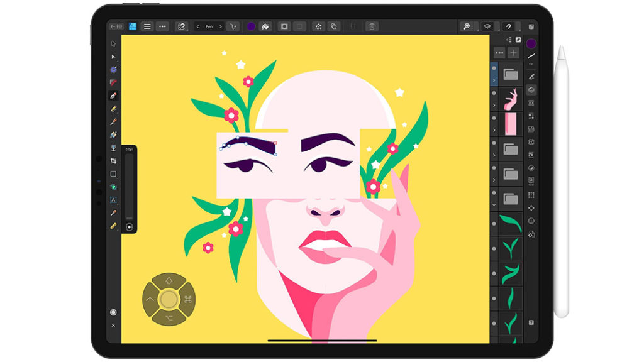Switch to the Node tool
Viewport: 644px width, 362px height.
tap(114, 57)
